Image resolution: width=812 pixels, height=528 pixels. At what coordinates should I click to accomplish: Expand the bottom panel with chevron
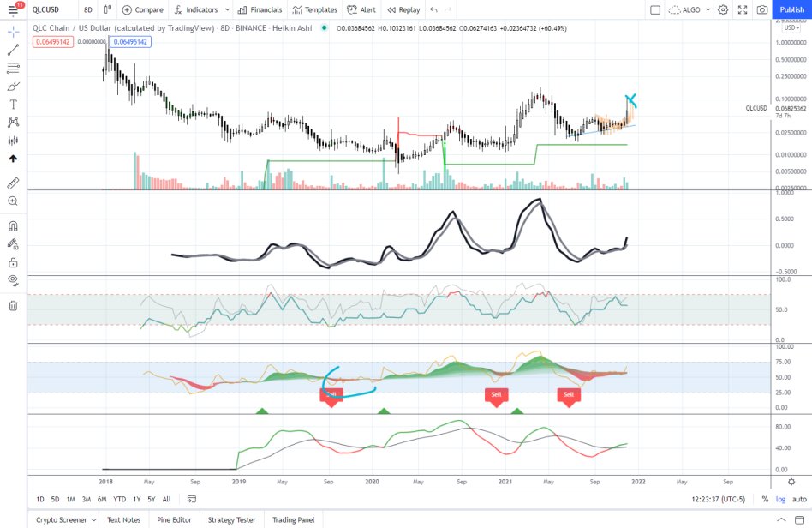coord(781,519)
